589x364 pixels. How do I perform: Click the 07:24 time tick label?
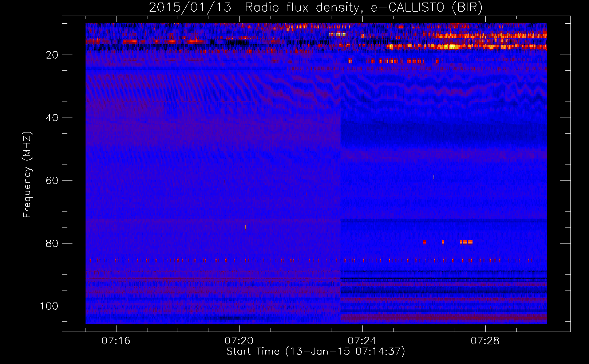362,341
